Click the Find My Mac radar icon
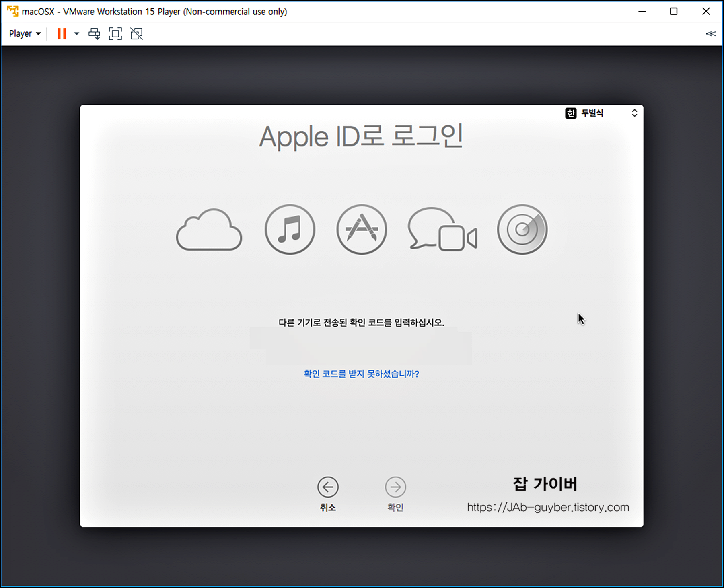This screenshot has height=588, width=724. 522,230
